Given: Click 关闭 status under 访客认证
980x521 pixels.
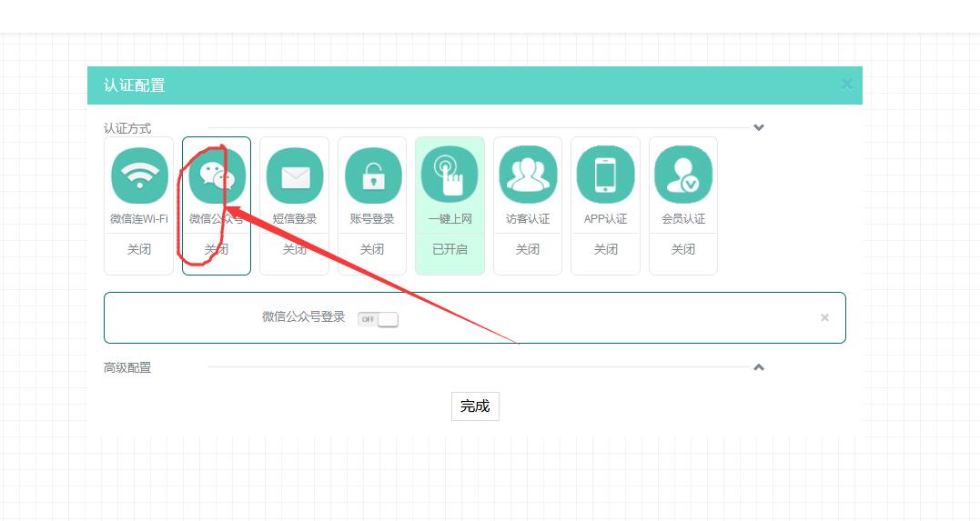Looking at the screenshot, I should (x=528, y=249).
